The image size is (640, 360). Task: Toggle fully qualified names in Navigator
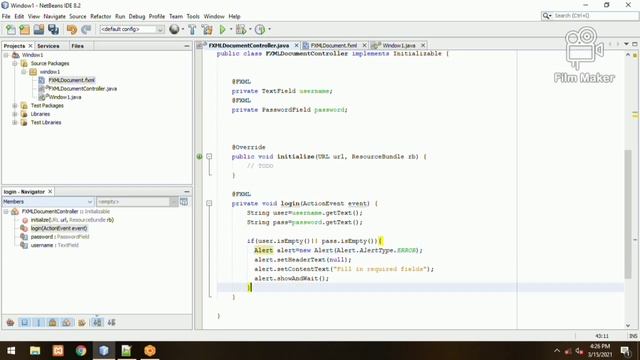pos(82,322)
